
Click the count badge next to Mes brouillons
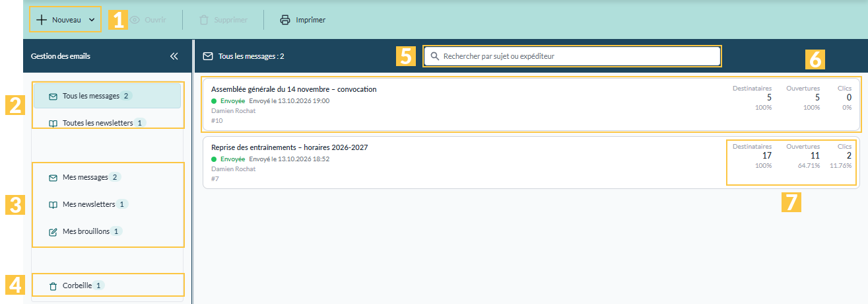coord(116,231)
